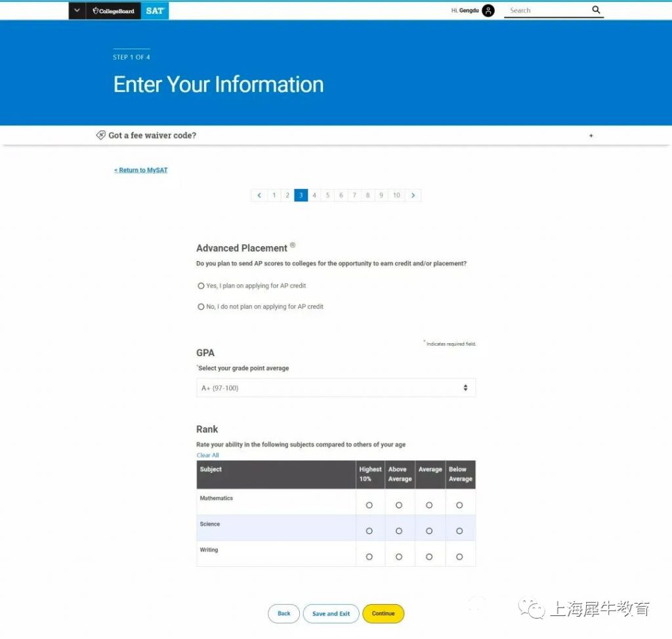672x639 pixels.
Task: Click the pagination previous arrow
Action: tap(259, 195)
